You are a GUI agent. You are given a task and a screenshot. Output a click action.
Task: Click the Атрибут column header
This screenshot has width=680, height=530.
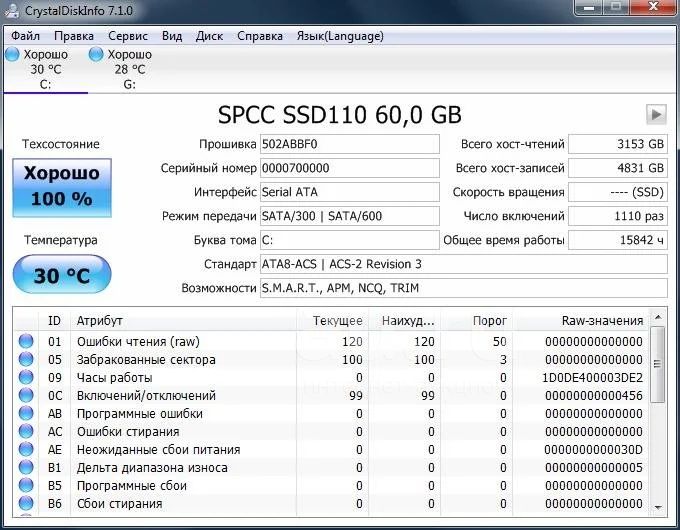pos(183,321)
